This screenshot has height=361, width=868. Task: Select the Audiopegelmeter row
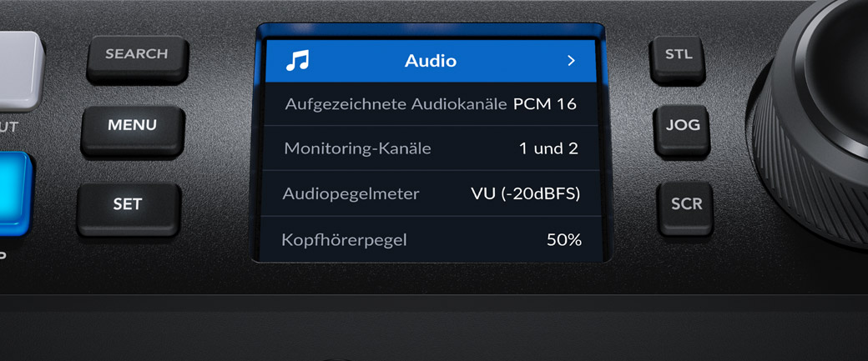click(x=431, y=193)
